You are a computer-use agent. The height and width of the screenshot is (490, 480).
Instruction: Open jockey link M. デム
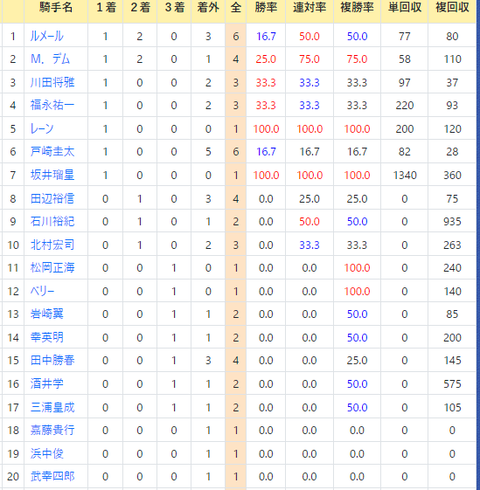tap(50, 59)
